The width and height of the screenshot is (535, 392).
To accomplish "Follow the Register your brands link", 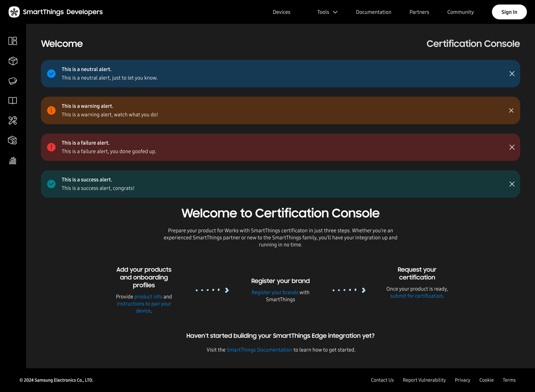I will [275, 292].
